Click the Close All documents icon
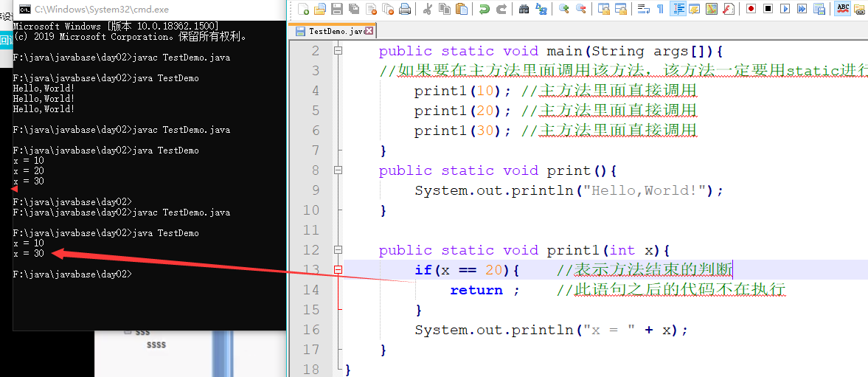This screenshot has height=377, width=868. (388, 9)
